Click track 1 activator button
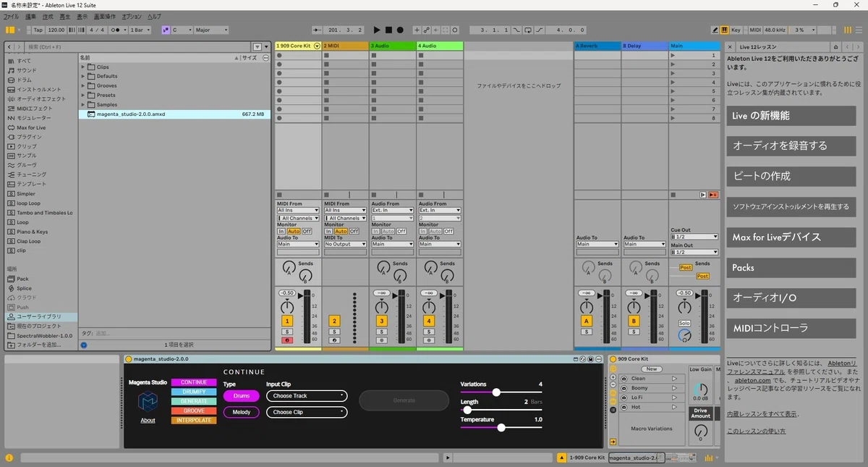The height and width of the screenshot is (467, 868). click(287, 321)
